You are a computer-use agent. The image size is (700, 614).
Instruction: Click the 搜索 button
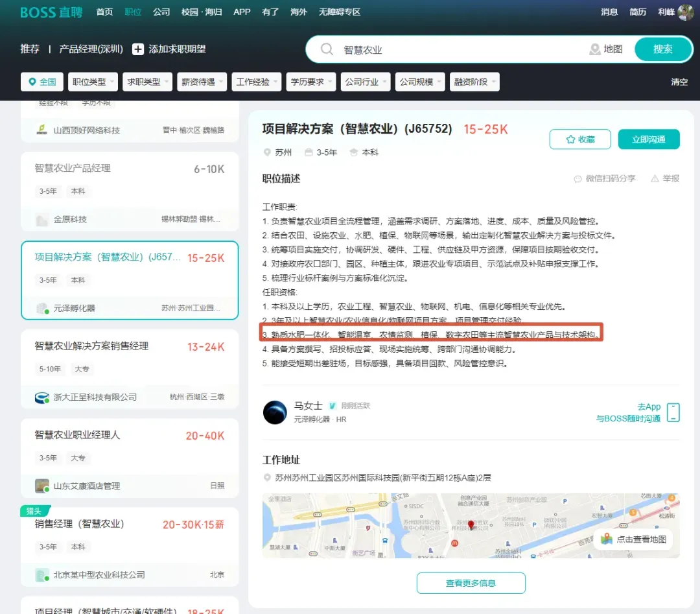click(x=663, y=49)
